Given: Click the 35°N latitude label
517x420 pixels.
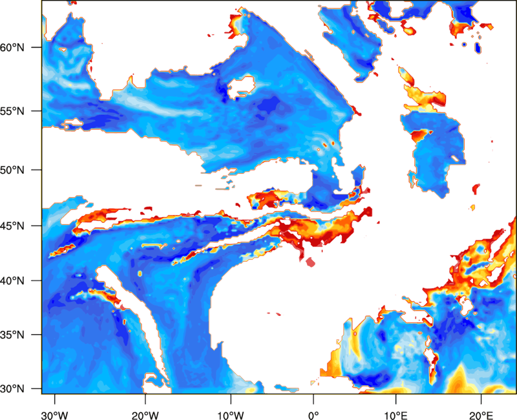Looking at the screenshot, I should click(x=12, y=335).
